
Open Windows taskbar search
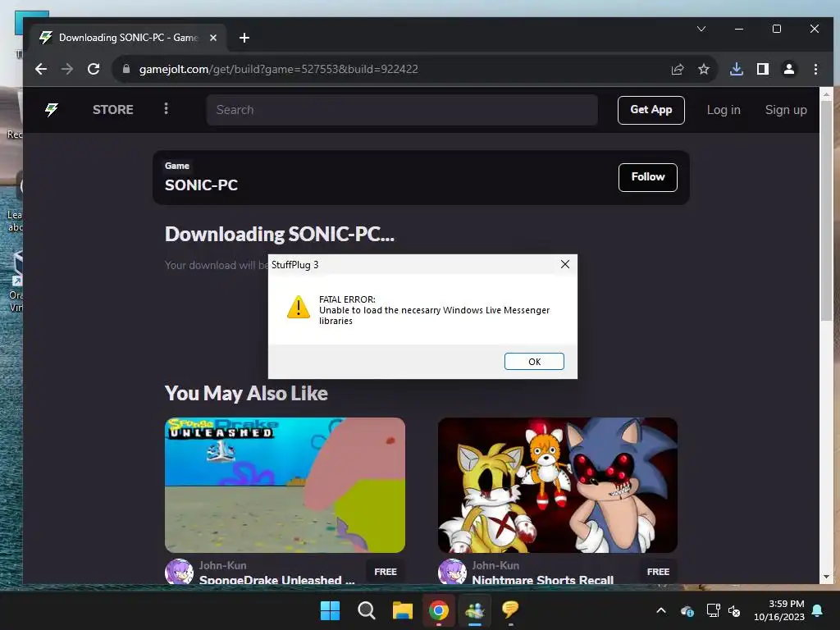[x=367, y=610]
